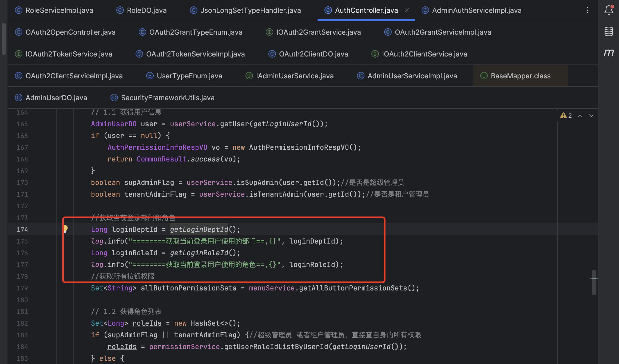Click the lightbulb quick-fix icon on line 174

click(x=65, y=229)
